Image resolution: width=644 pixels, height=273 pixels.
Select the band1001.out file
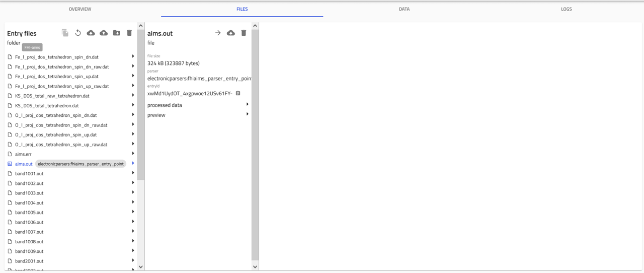[29, 174]
